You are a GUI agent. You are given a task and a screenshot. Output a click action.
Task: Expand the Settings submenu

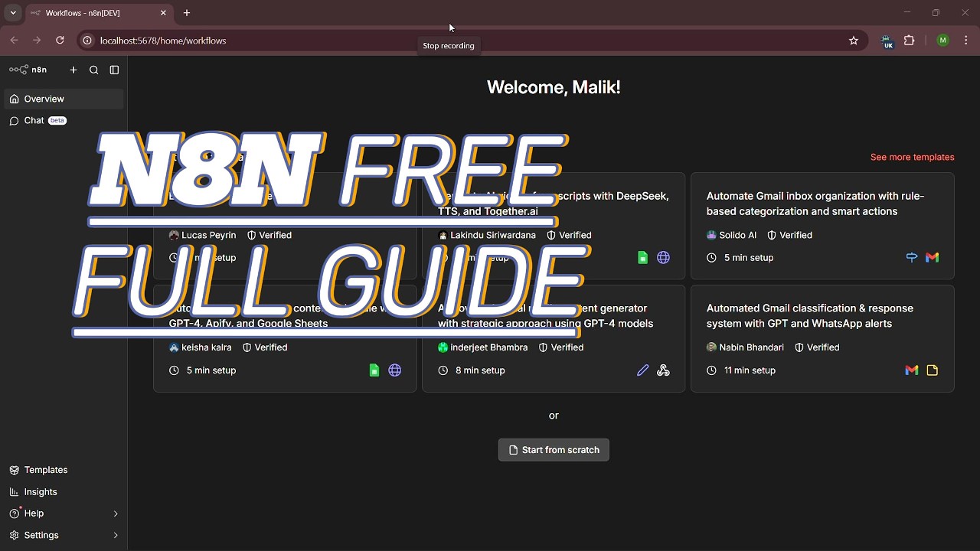(64, 535)
